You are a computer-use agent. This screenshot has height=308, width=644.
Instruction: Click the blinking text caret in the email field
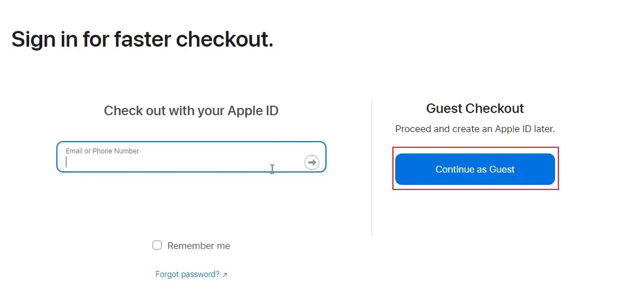coord(66,162)
